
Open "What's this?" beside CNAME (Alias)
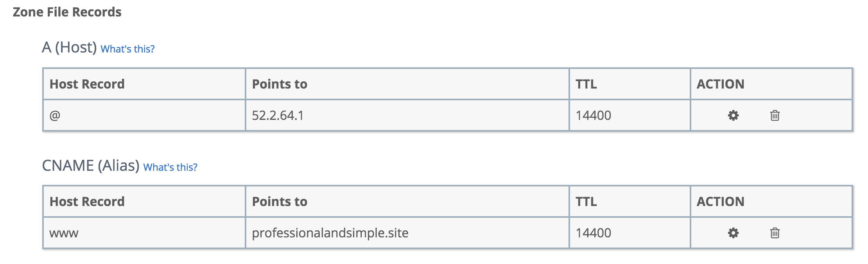pyautogui.click(x=170, y=167)
